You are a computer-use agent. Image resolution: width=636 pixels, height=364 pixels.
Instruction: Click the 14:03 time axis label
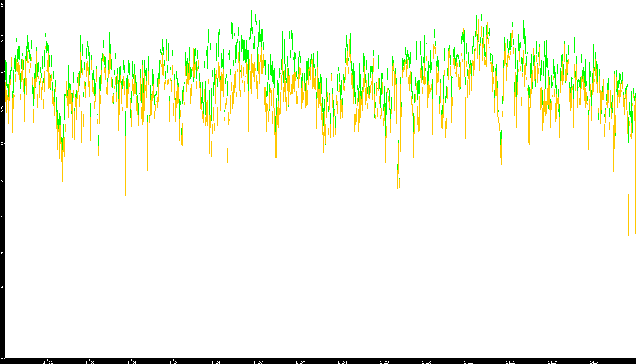(132, 362)
